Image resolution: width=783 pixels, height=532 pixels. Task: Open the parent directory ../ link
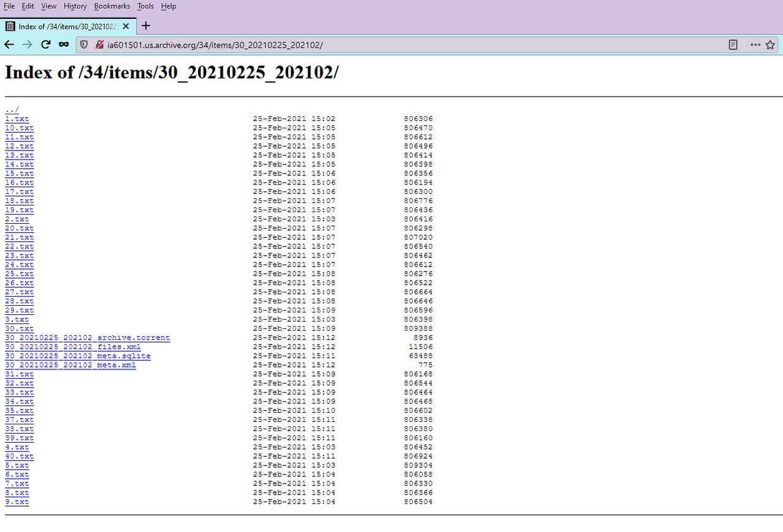click(12, 110)
